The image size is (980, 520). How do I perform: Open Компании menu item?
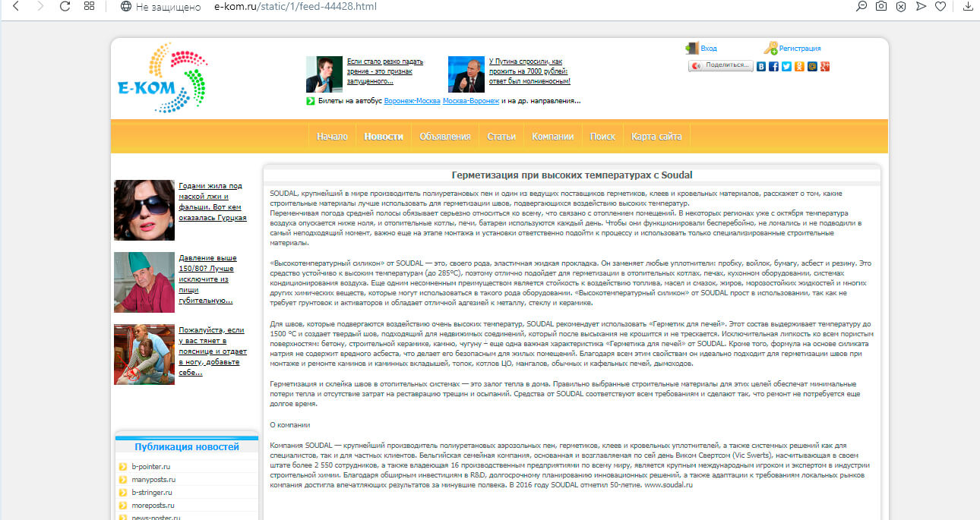(x=553, y=137)
